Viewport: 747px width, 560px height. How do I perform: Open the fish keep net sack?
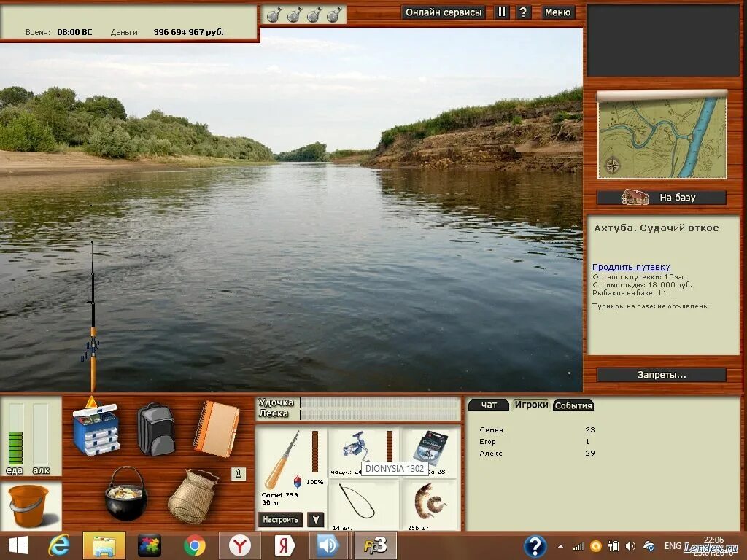click(x=193, y=496)
